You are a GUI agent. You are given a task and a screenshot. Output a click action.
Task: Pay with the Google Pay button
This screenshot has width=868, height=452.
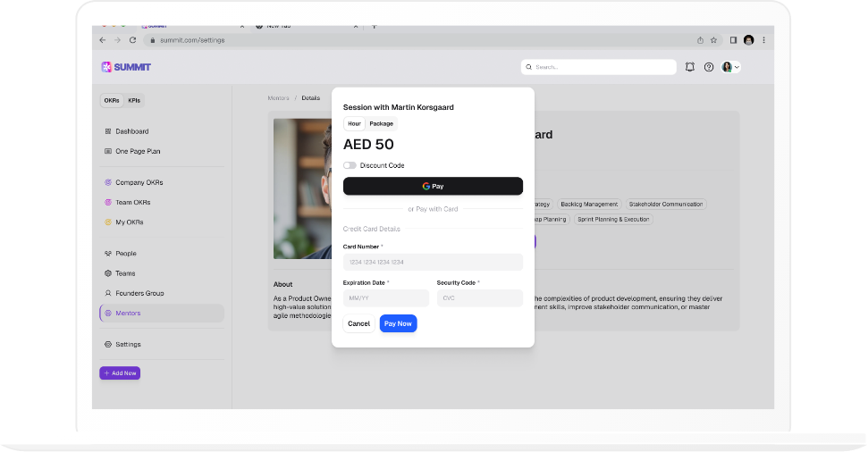(x=433, y=186)
